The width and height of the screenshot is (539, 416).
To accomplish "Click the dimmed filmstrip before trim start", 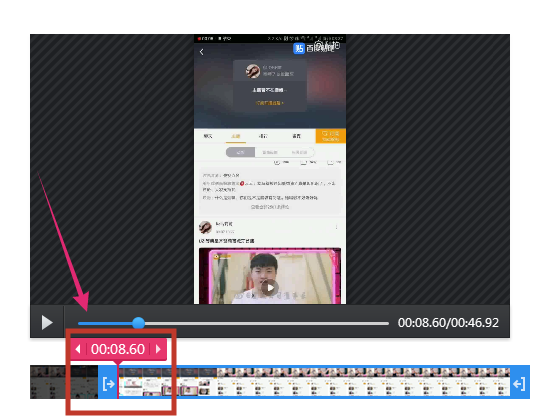I will tap(64, 382).
